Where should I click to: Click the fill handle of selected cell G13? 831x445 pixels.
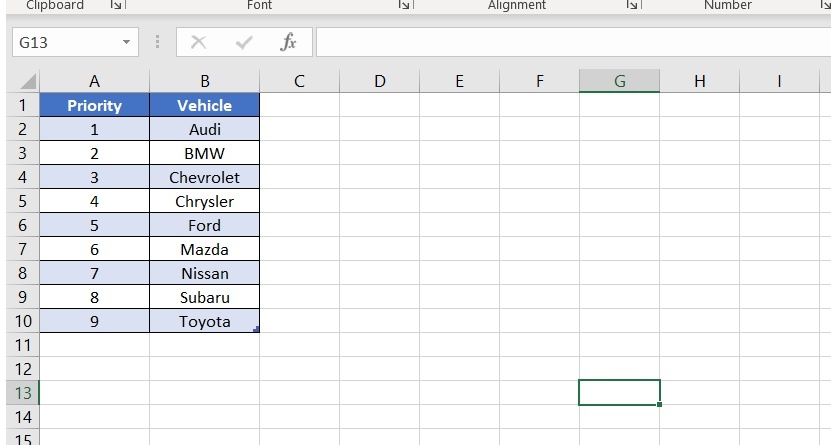659,404
